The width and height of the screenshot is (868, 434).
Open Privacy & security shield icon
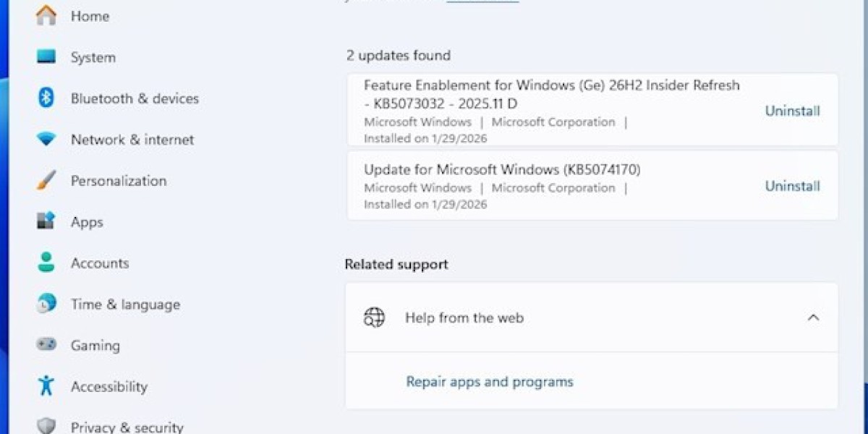point(46,426)
